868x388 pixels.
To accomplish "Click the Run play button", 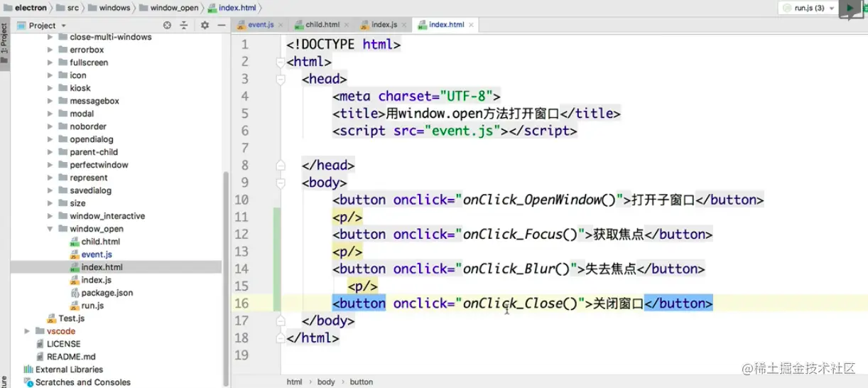I will pyautogui.click(x=850, y=8).
